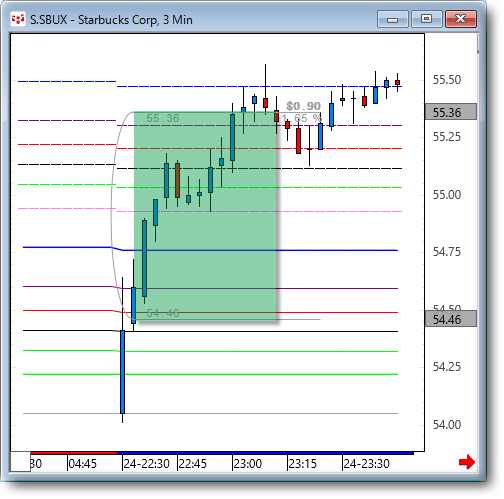Click the 1.65 % change label
504x499 pixels.
point(302,118)
